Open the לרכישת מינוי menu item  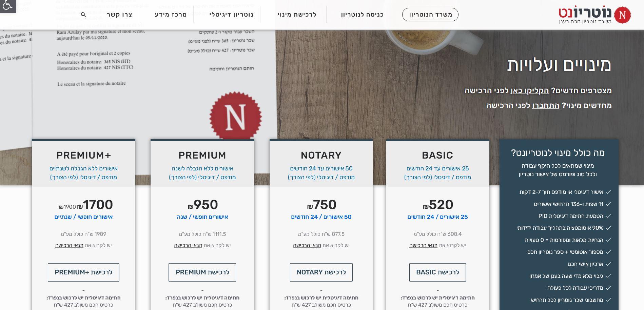pos(297,15)
